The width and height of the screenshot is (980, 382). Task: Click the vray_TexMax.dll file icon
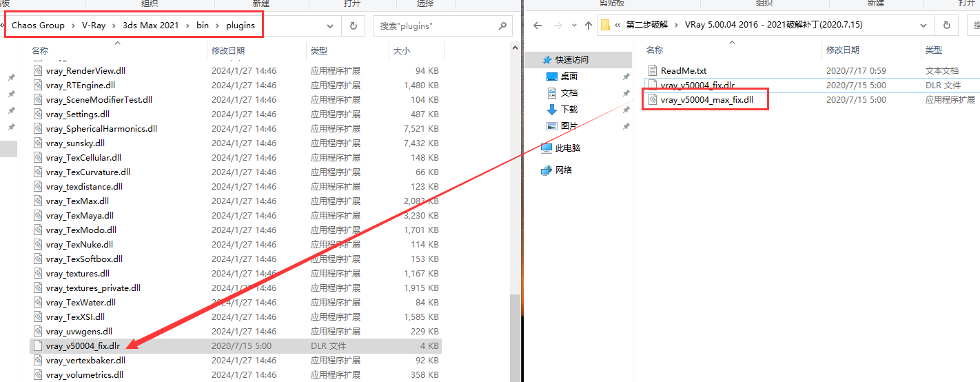coord(39,201)
